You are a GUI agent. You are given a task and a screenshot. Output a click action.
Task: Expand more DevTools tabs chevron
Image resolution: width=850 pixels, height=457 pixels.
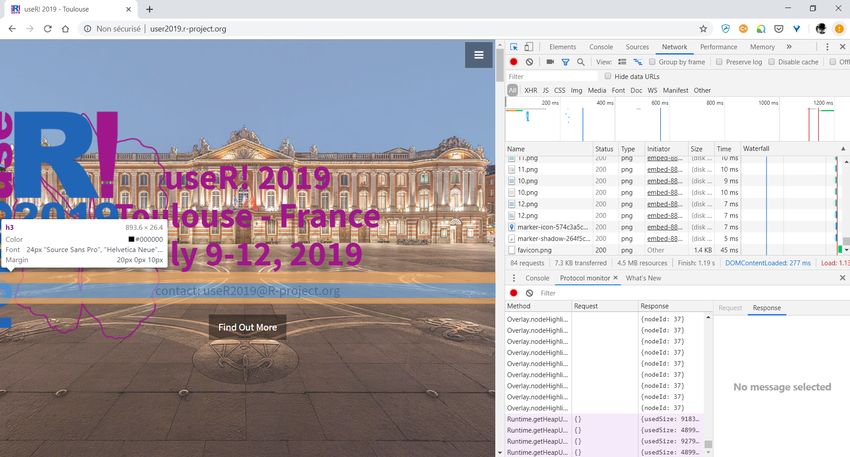[789, 47]
